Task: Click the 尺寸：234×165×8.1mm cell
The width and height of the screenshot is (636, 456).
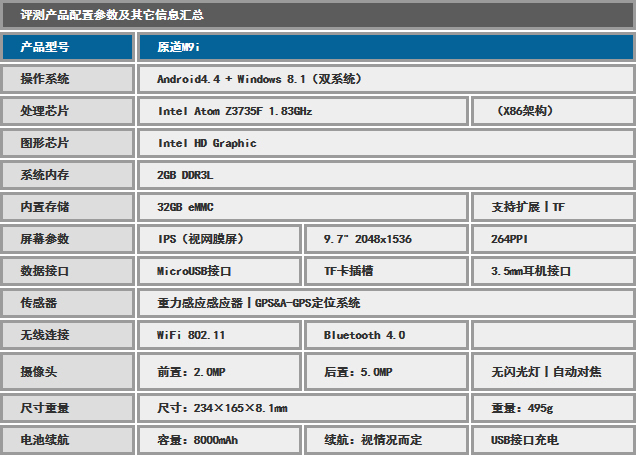Action: click(303, 408)
